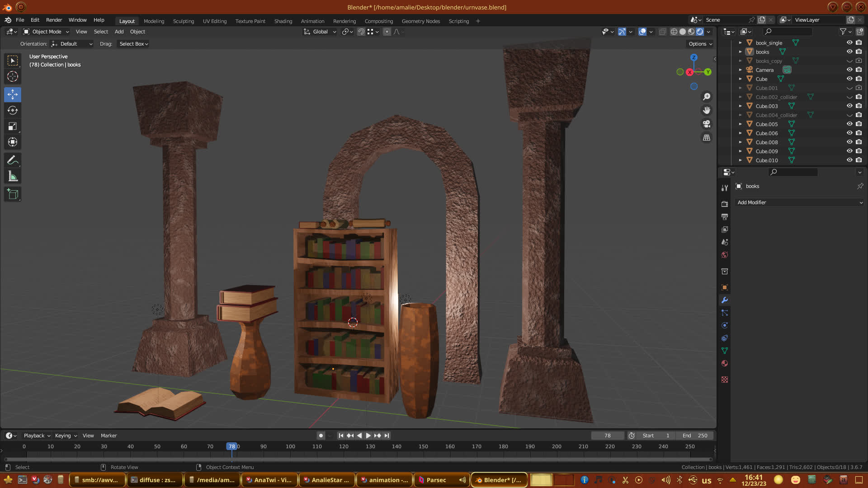Click the Add Cube tool
This screenshot has width=868, height=488.
[x=13, y=194]
